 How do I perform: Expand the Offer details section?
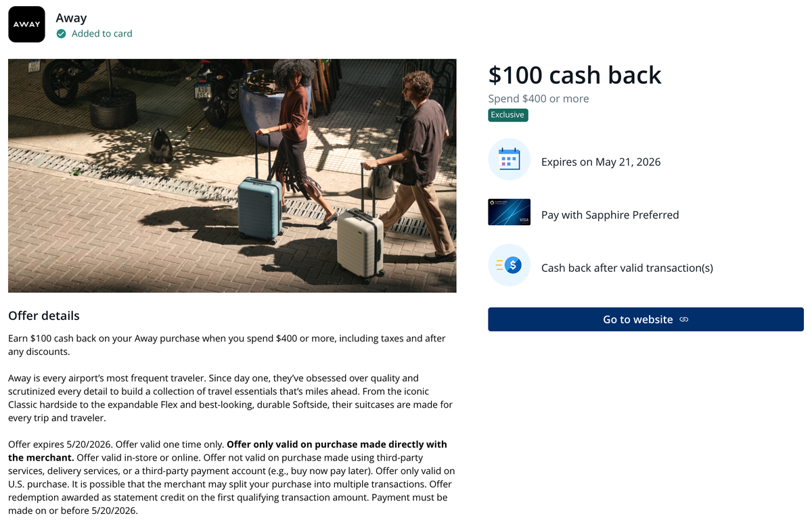pyautogui.click(x=43, y=316)
